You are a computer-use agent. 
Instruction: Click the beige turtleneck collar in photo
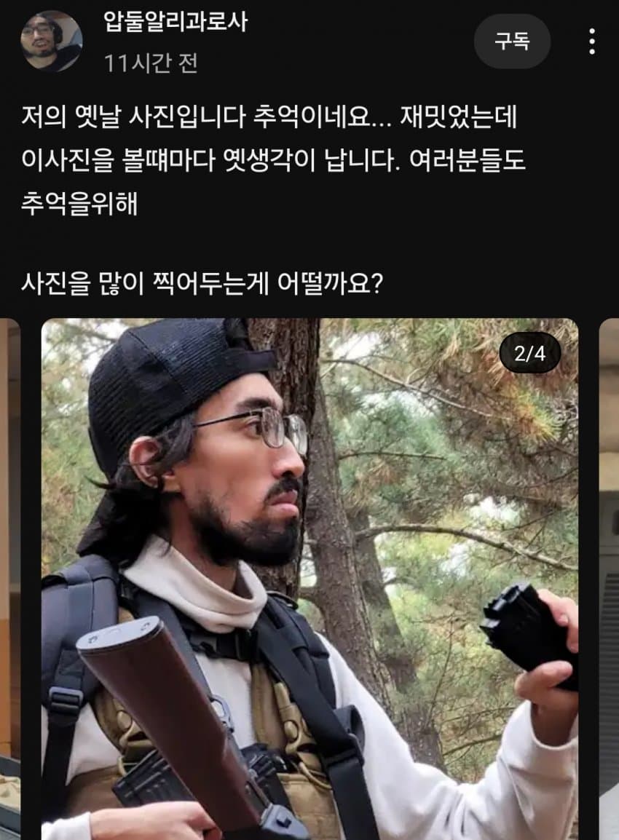tap(198, 582)
